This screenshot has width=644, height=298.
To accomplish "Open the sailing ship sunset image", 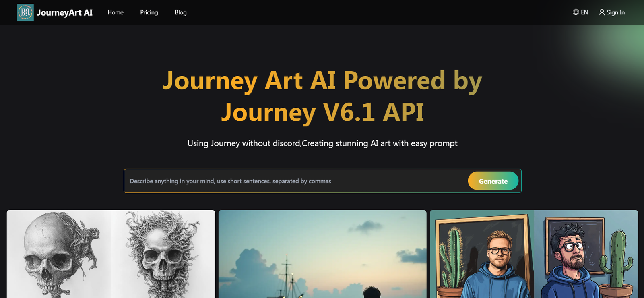I will coord(322,254).
